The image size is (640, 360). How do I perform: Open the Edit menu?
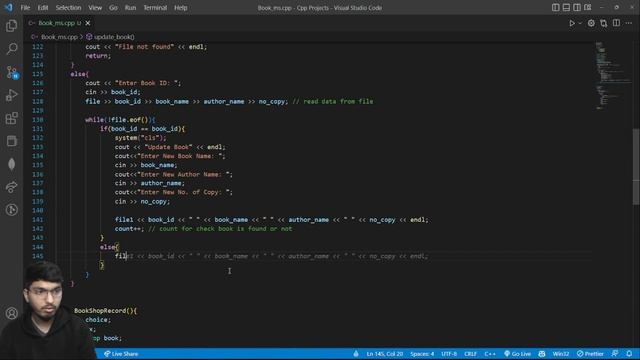click(x=43, y=8)
